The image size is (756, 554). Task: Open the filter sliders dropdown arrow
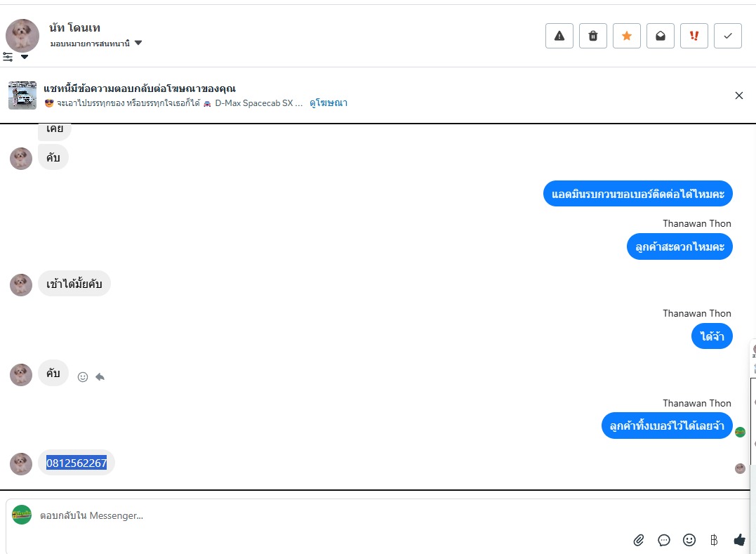coord(25,57)
